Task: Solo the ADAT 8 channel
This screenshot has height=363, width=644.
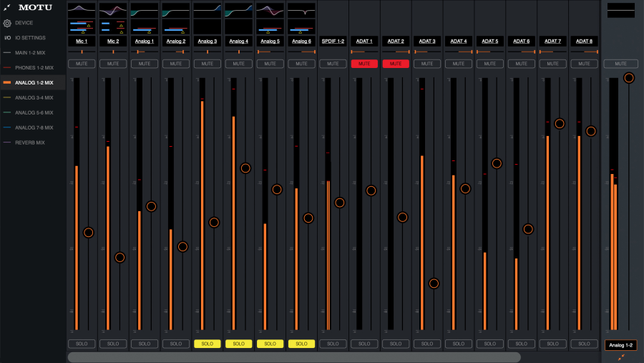Action: pyautogui.click(x=584, y=344)
